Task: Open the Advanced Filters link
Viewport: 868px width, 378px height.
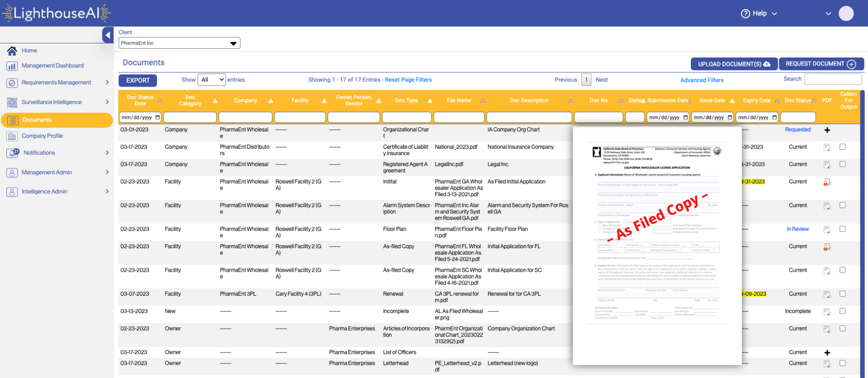Action: click(702, 80)
